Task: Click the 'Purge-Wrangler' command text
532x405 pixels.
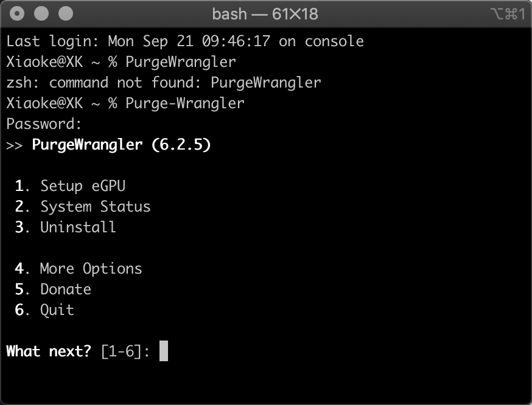Action: (x=185, y=103)
